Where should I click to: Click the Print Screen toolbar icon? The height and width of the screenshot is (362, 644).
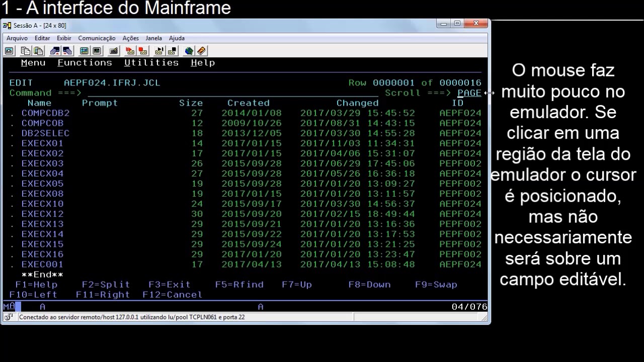[9, 51]
